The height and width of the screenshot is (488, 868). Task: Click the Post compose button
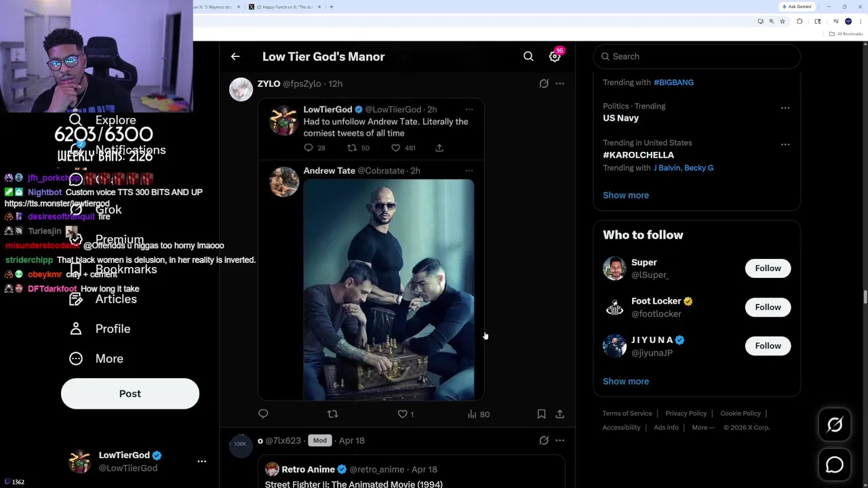click(x=130, y=394)
